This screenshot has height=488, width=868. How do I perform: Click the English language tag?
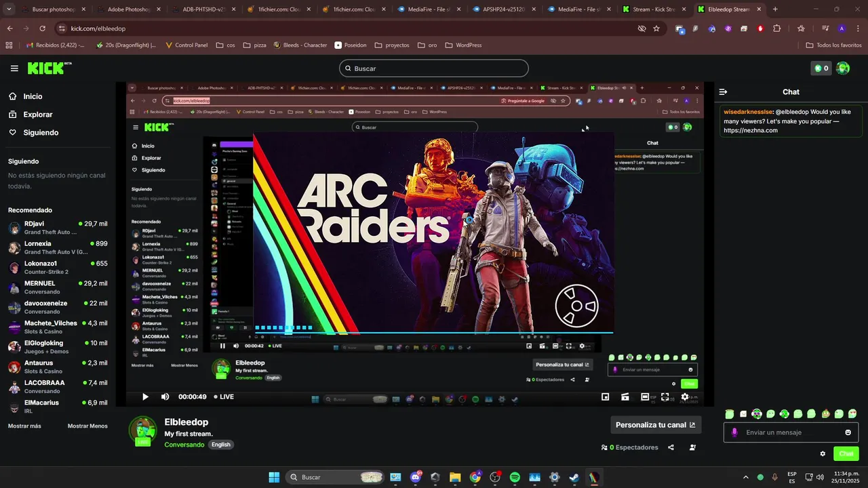pos(221,445)
